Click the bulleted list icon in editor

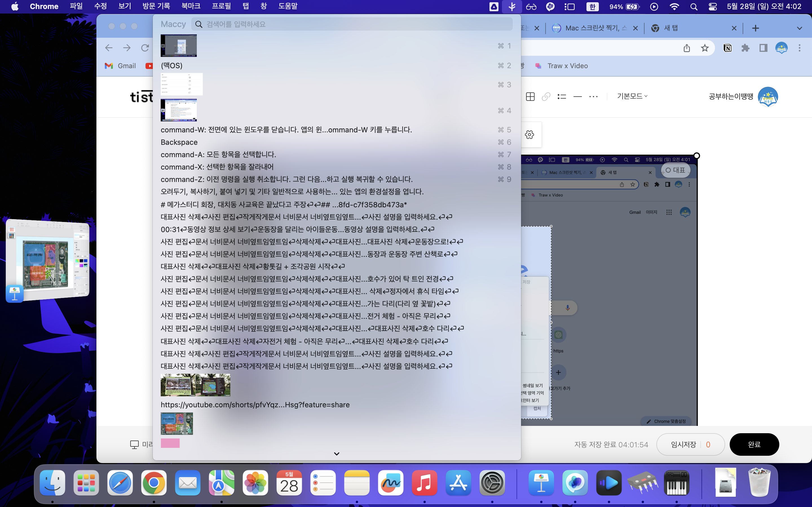coord(562,97)
